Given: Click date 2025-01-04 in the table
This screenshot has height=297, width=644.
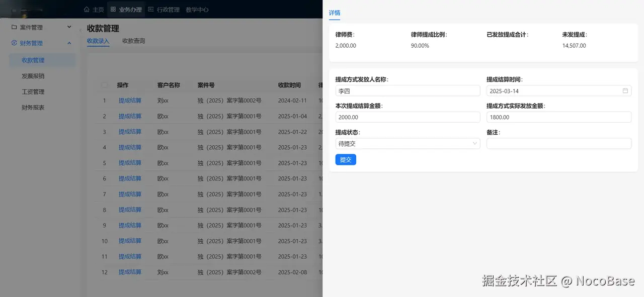Looking at the screenshot, I should 292,116.
